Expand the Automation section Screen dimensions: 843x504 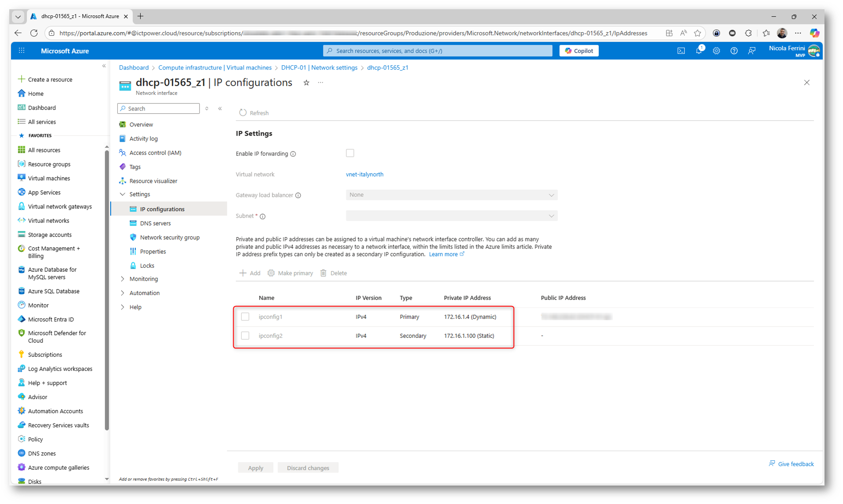click(144, 293)
